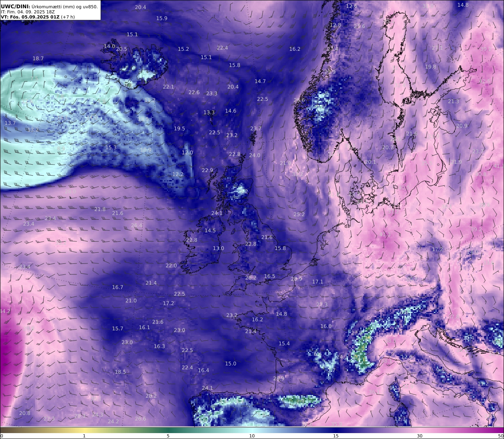The image size is (504, 439).
Task: Click the 19.8 map value
Action: pos(431,67)
